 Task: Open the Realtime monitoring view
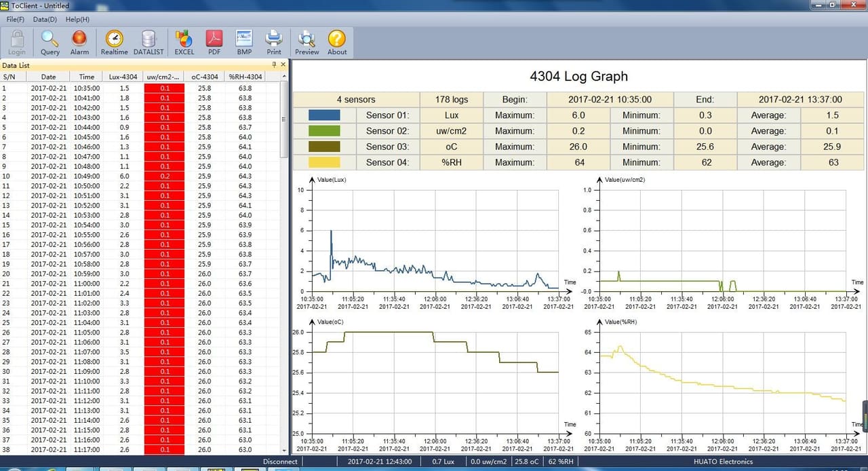tap(114, 42)
